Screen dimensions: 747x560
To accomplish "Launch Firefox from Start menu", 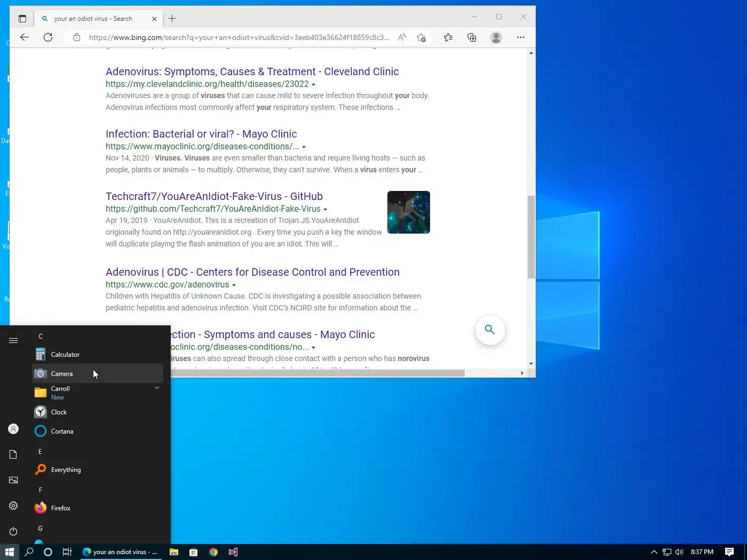I will pos(98,508).
